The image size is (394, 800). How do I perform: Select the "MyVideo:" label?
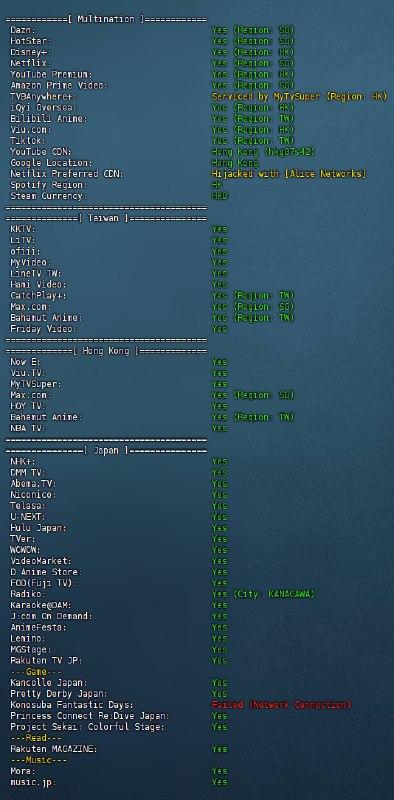pyautogui.click(x=31, y=262)
